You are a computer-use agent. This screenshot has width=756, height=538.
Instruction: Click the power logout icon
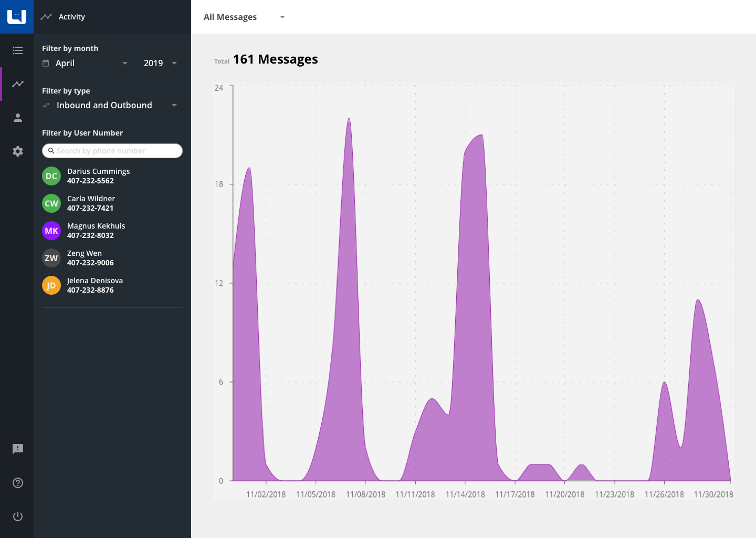pyautogui.click(x=18, y=516)
